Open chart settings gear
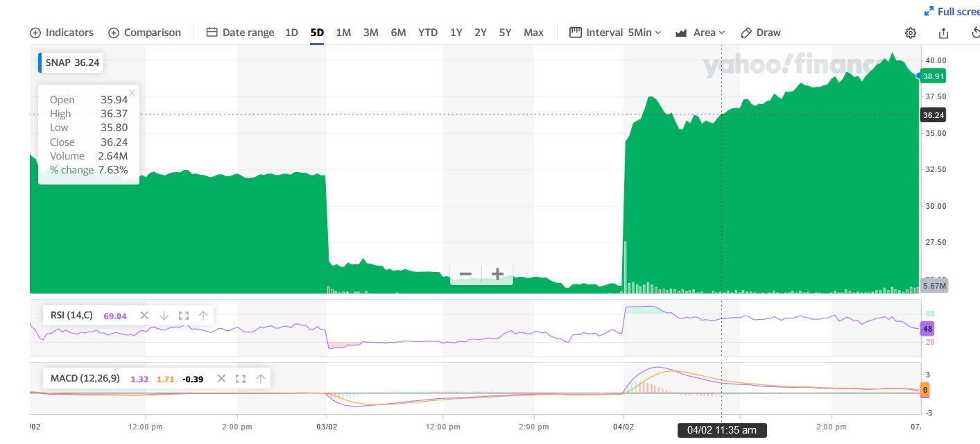This screenshot has height=444, width=980. click(911, 33)
